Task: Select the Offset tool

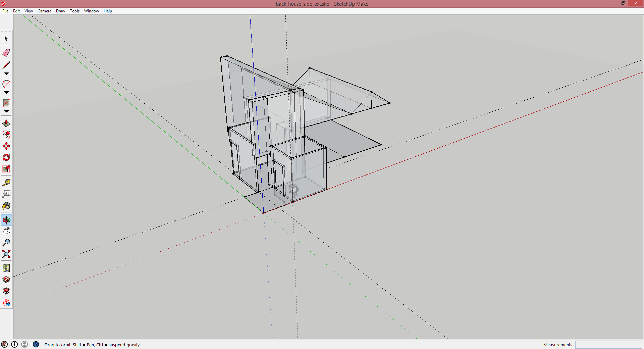Action: click(6, 135)
